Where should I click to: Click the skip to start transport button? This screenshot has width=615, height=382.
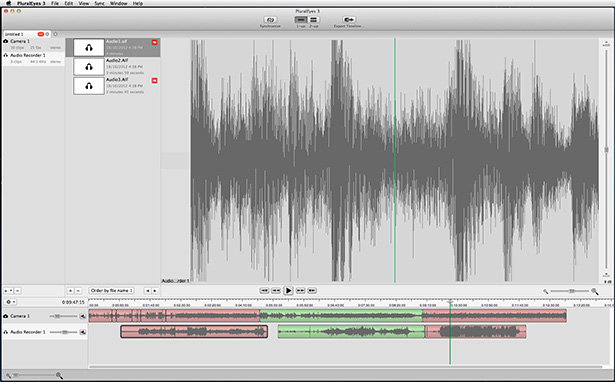[x=264, y=291]
